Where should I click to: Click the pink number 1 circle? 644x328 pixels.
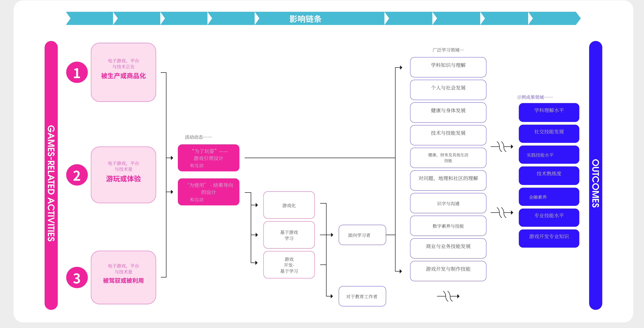77,72
